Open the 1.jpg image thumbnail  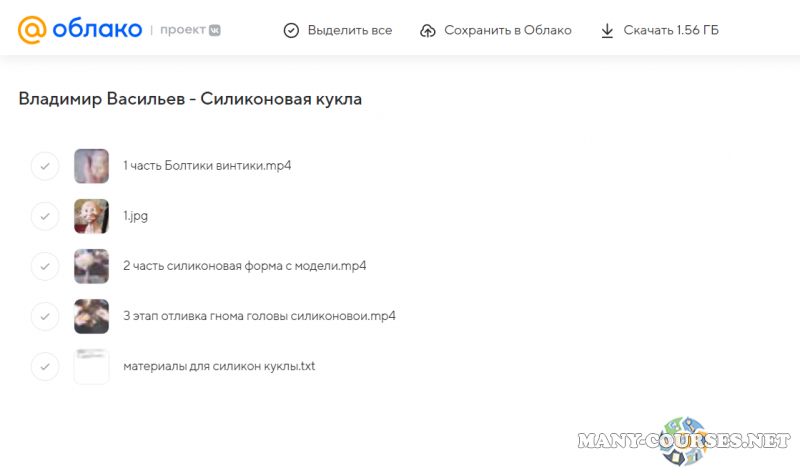tap(91, 216)
